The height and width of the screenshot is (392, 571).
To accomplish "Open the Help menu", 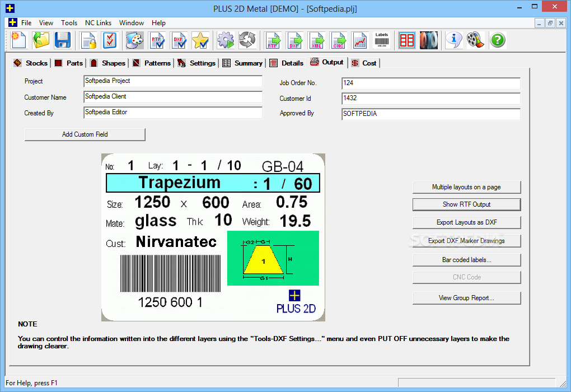I will coord(159,22).
